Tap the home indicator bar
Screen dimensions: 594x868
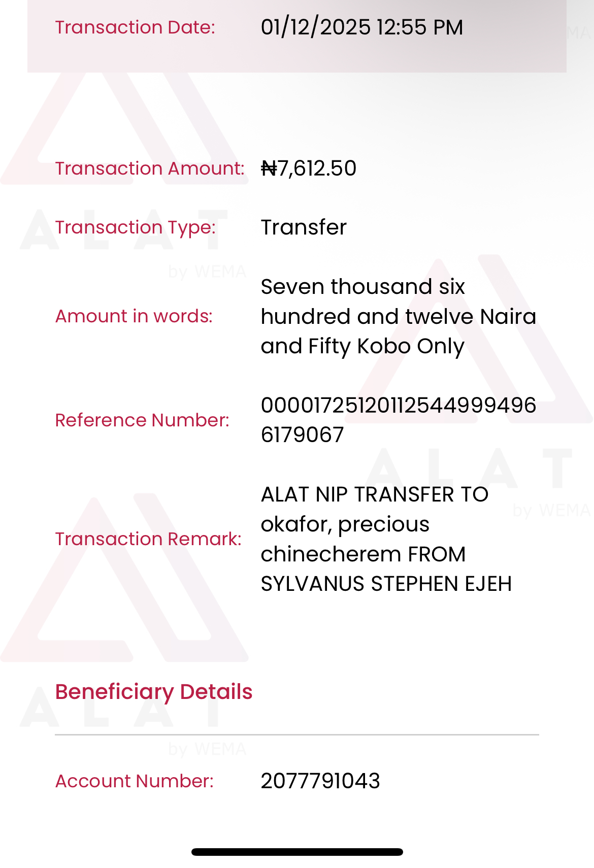[x=297, y=852]
